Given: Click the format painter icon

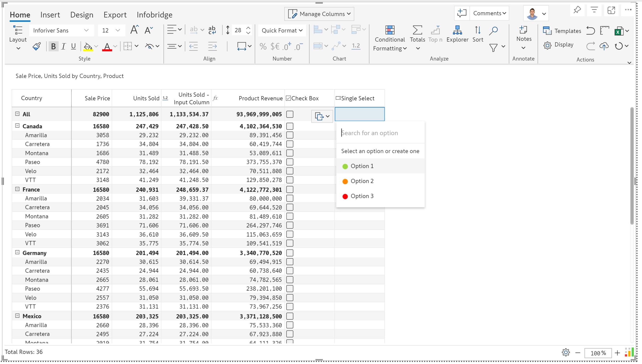Looking at the screenshot, I should (36, 46).
